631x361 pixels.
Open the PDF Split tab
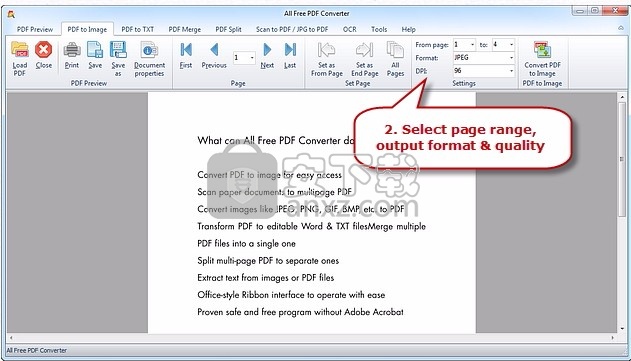click(228, 29)
